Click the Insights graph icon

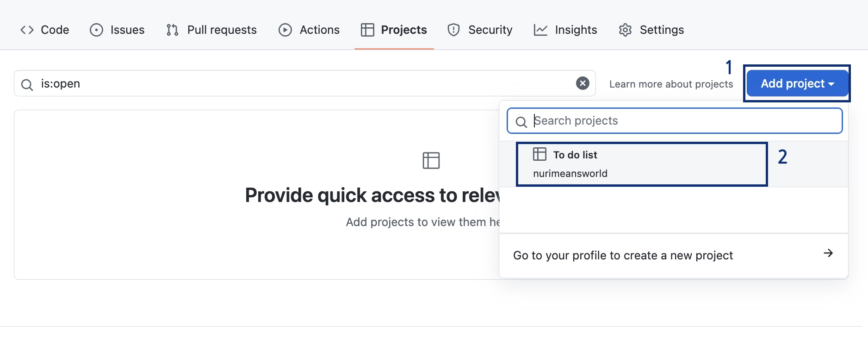[540, 30]
